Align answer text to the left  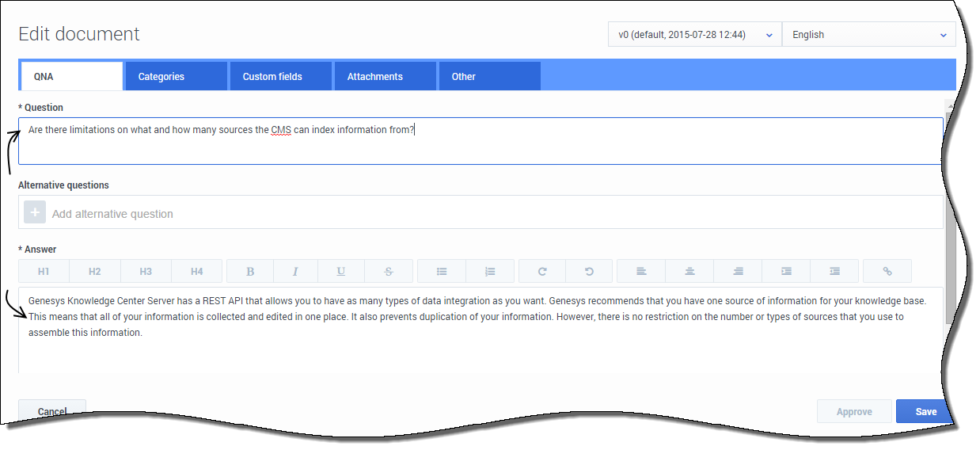coord(641,272)
